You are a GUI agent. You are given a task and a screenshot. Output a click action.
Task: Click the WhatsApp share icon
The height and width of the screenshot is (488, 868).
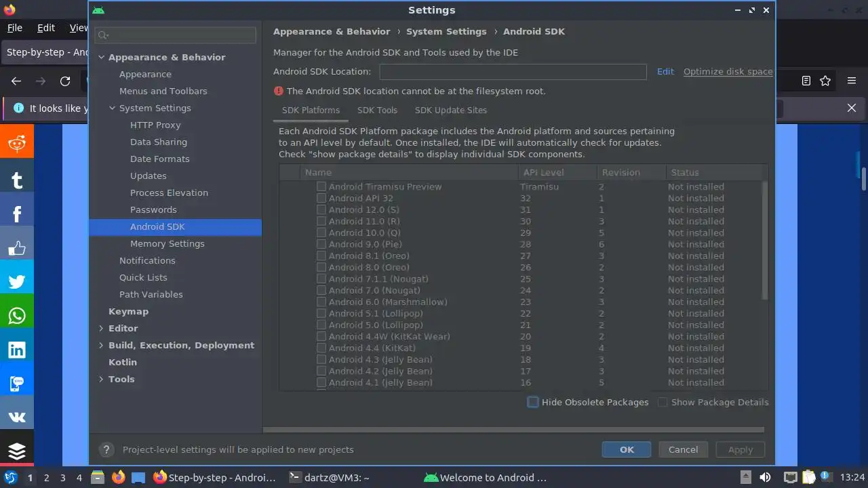(x=17, y=316)
